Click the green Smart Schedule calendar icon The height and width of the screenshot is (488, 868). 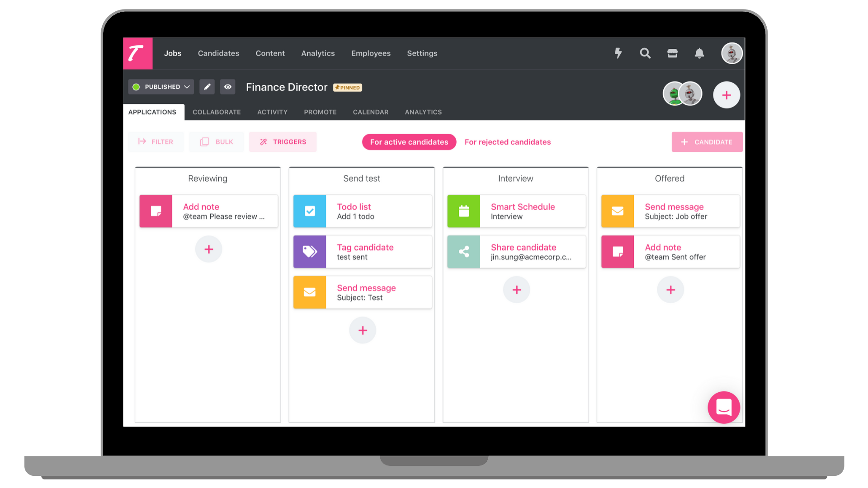[463, 211]
